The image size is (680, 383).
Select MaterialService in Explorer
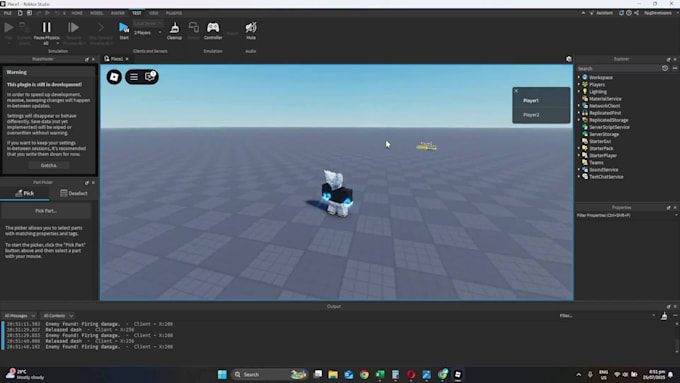pos(605,99)
